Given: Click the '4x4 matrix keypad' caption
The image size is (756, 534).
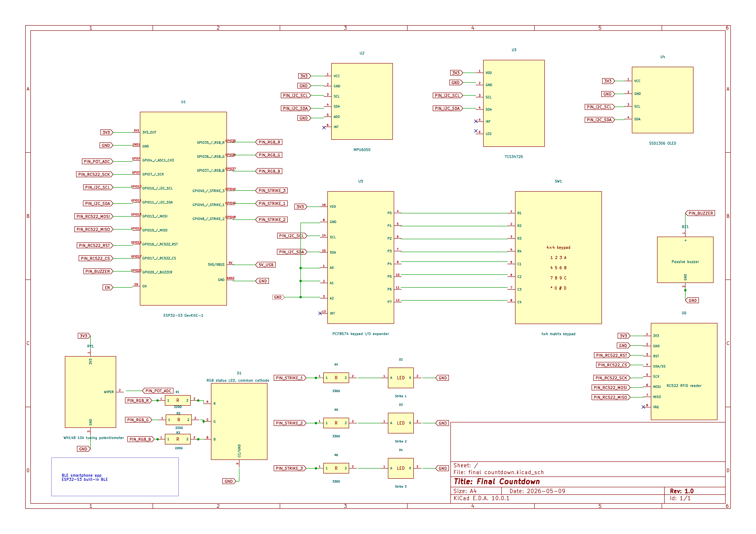Looking at the screenshot, I should coord(558,334).
